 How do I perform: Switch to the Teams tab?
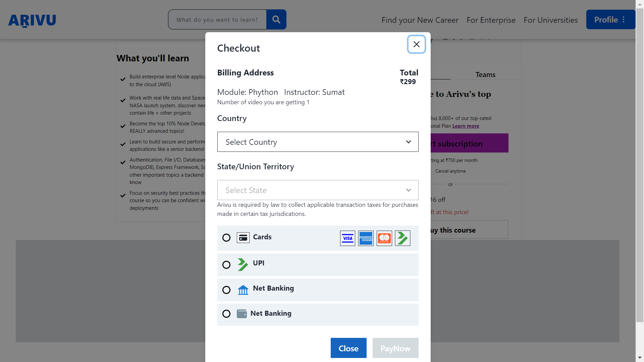point(485,74)
